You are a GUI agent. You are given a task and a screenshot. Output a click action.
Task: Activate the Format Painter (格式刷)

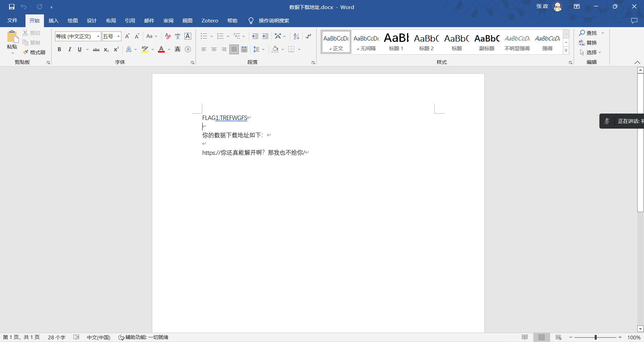pyautogui.click(x=34, y=52)
